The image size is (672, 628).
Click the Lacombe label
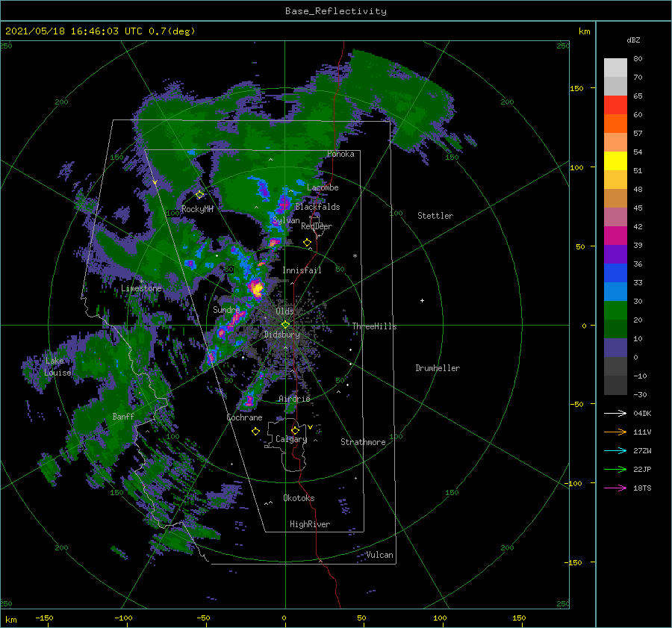pyautogui.click(x=323, y=187)
